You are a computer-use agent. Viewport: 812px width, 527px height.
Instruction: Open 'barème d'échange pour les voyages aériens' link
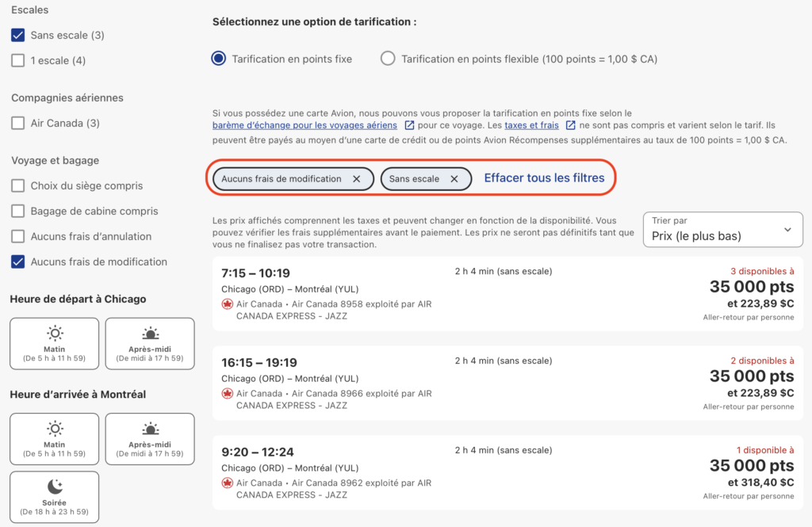click(304, 125)
